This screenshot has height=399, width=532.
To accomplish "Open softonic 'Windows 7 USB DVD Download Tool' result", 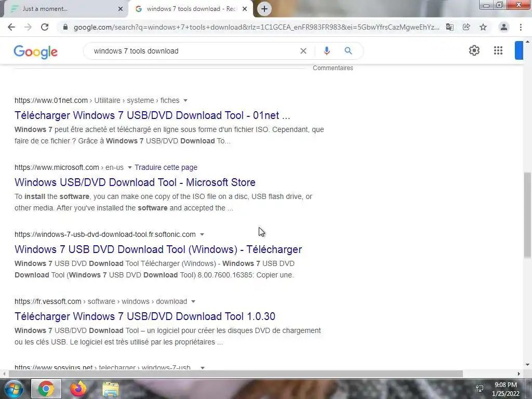I will click(x=158, y=249).
